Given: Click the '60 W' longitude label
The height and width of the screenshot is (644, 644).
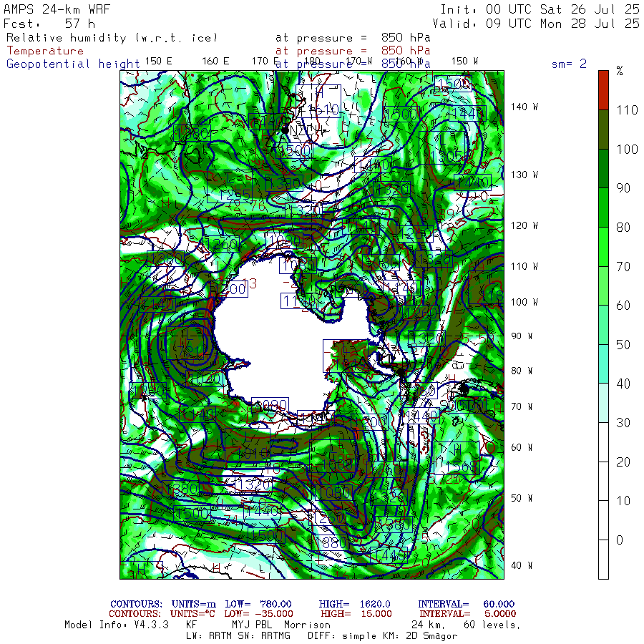Looking at the screenshot, I should tap(522, 447).
